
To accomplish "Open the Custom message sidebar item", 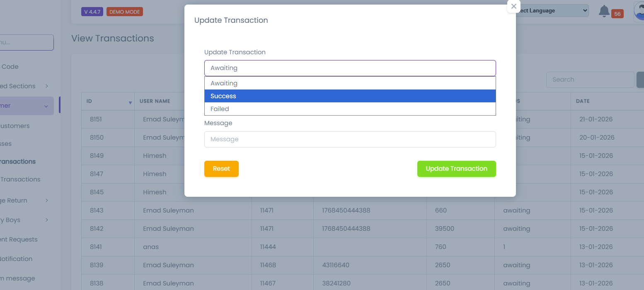I will (x=17, y=278).
